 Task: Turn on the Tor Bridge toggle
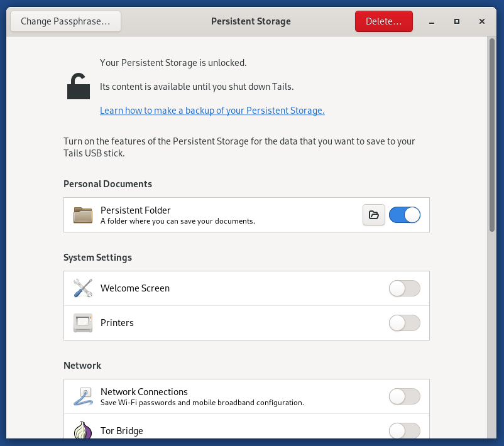point(404,431)
